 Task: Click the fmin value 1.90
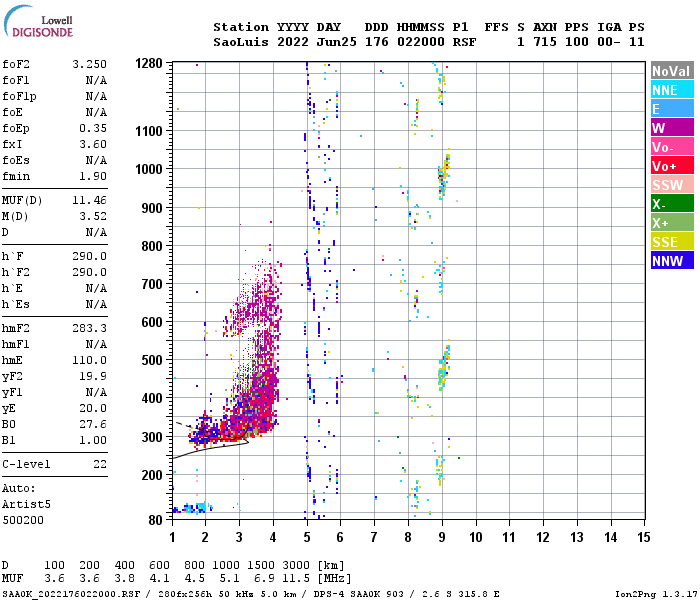pos(93,176)
